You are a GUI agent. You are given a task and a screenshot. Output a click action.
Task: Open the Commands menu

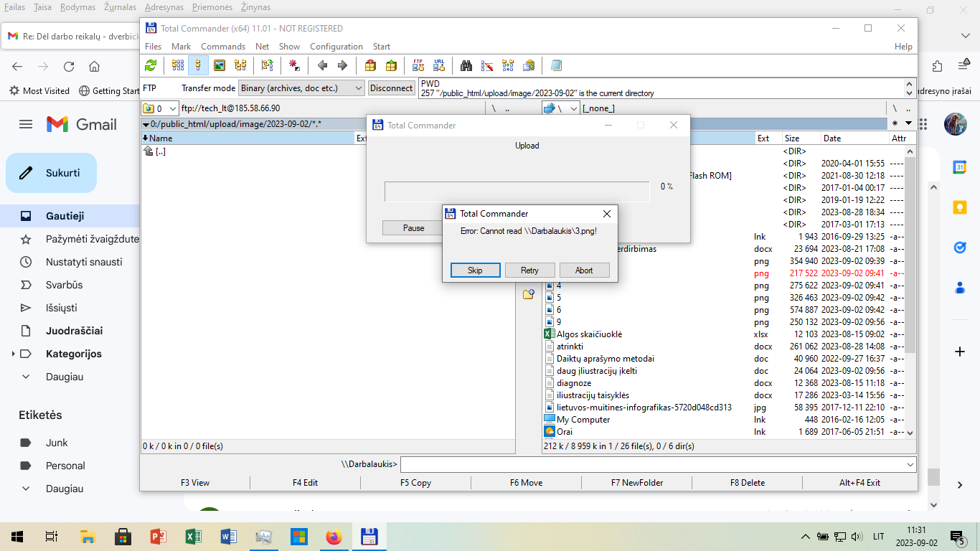click(x=223, y=47)
